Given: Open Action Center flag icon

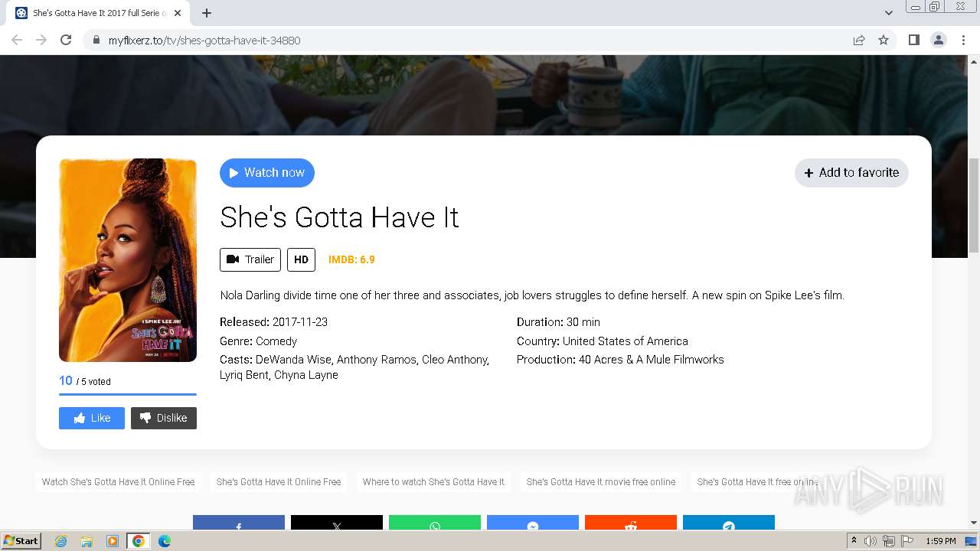Looking at the screenshot, I should 906,541.
